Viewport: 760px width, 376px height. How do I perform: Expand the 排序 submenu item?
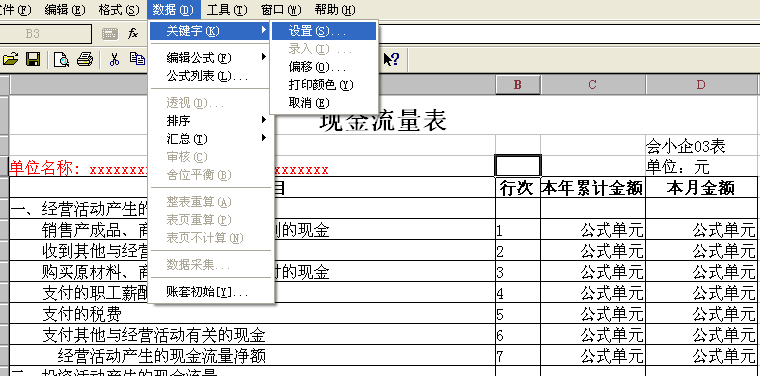pos(210,120)
